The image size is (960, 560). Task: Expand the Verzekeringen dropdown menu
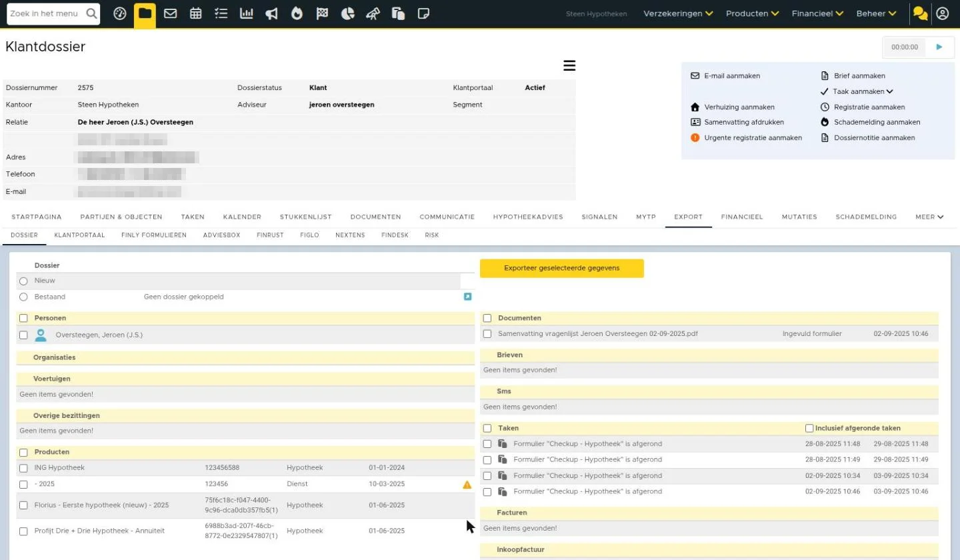tap(678, 13)
